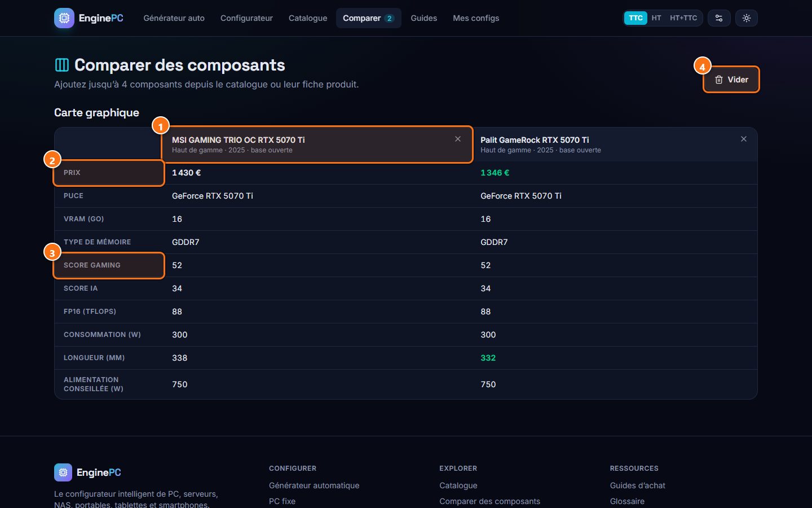This screenshot has width=812, height=508.
Task: Open the Catalogue link in footer Explorer
Action: (458, 485)
